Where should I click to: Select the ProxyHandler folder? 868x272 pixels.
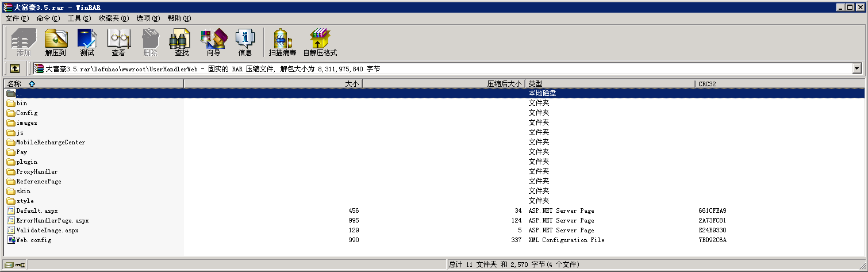37,171
